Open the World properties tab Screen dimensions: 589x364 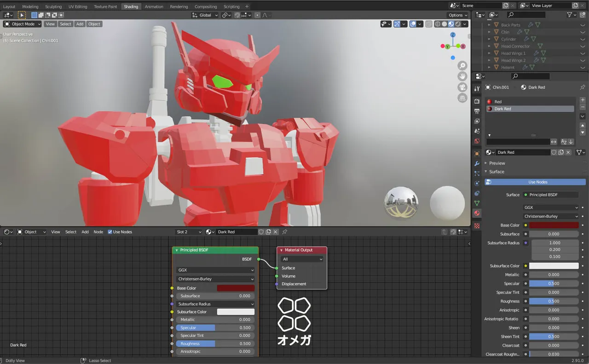(x=477, y=141)
